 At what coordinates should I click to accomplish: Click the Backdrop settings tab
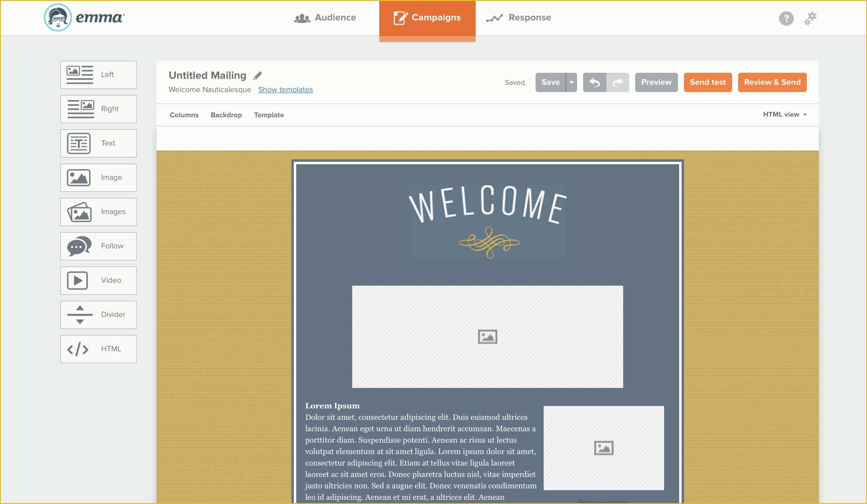click(226, 115)
